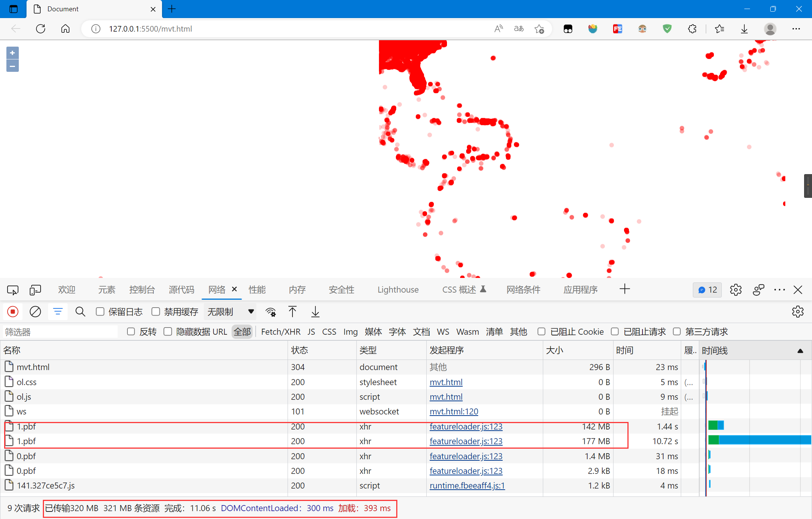This screenshot has height=519, width=812.
Task: Click the browser address bar
Action: 297,29
